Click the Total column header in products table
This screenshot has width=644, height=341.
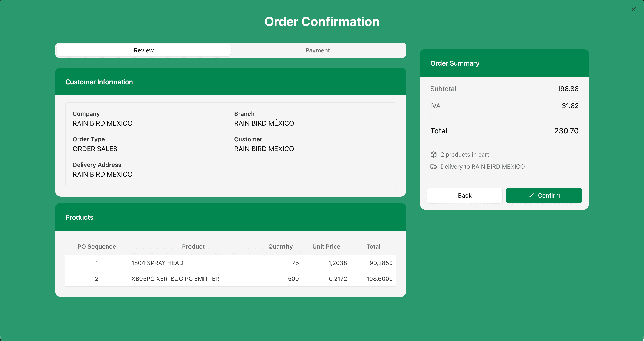coord(373,246)
